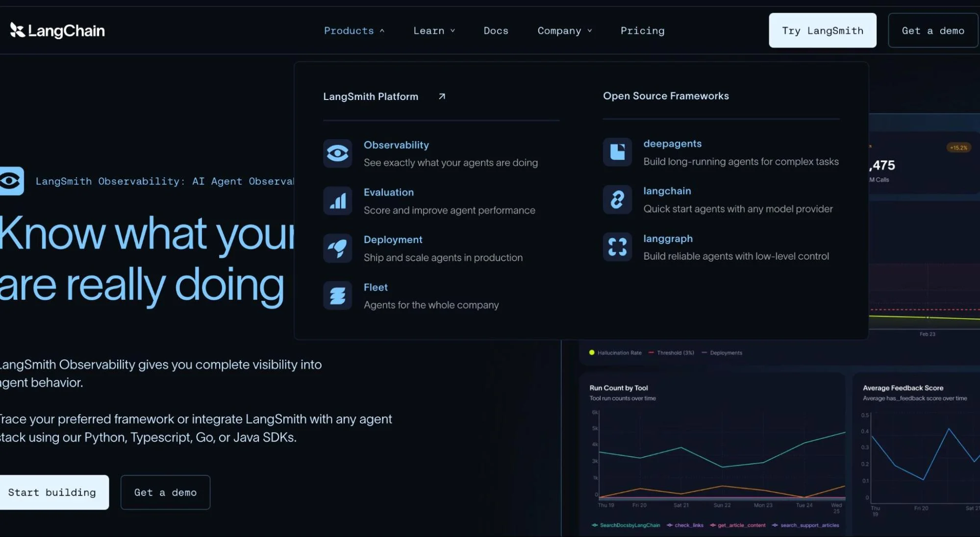
Task: Click the deepagents document icon
Action: click(617, 152)
